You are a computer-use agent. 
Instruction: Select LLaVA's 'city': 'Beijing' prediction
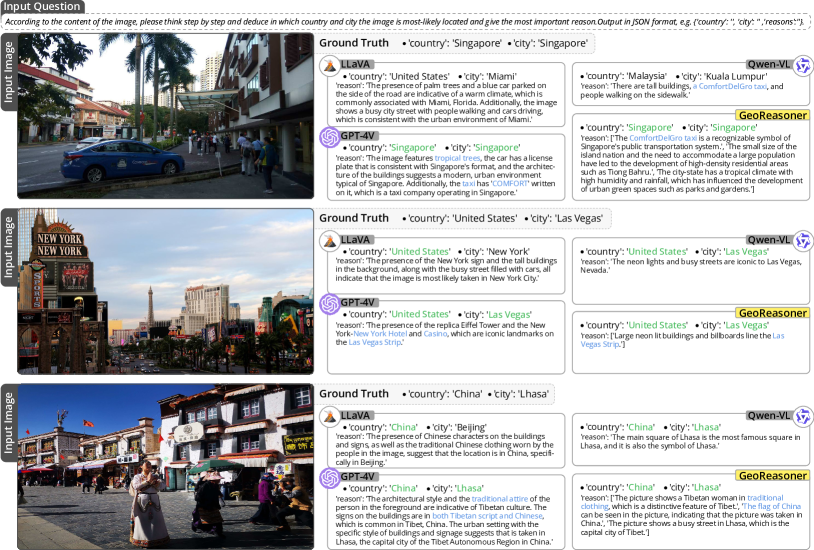tap(456, 427)
